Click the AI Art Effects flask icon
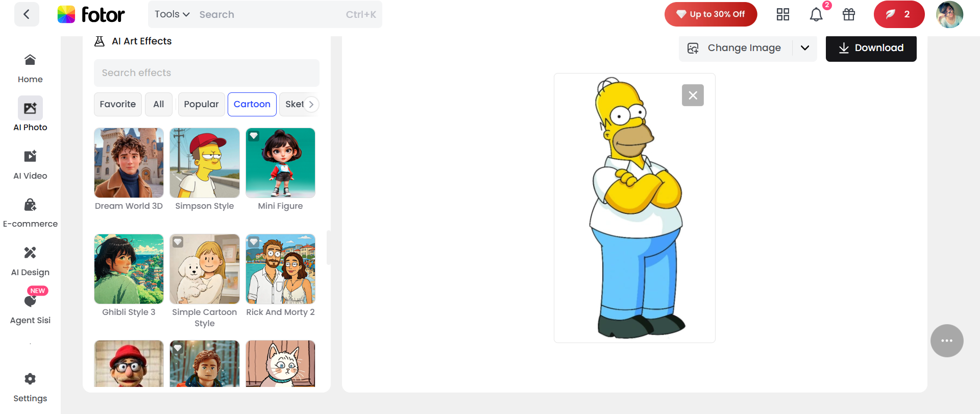The image size is (980, 414). click(x=100, y=41)
